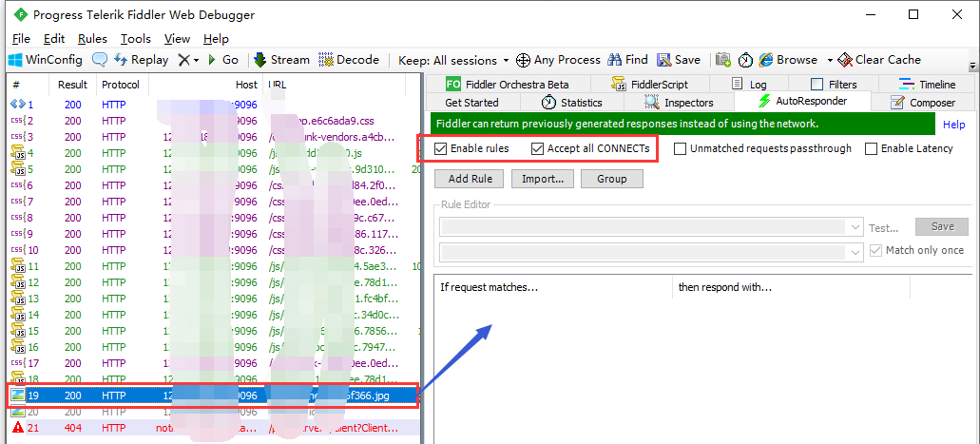The image size is (980, 444).
Task: Click the Test... link
Action: click(x=884, y=229)
